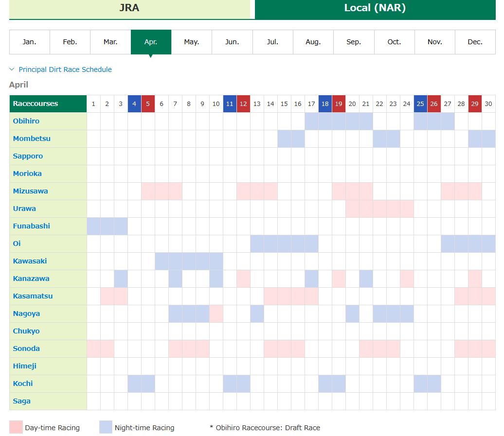This screenshot has width=504, height=436.
Task: Select the Nov. month tab
Action: [x=435, y=42]
